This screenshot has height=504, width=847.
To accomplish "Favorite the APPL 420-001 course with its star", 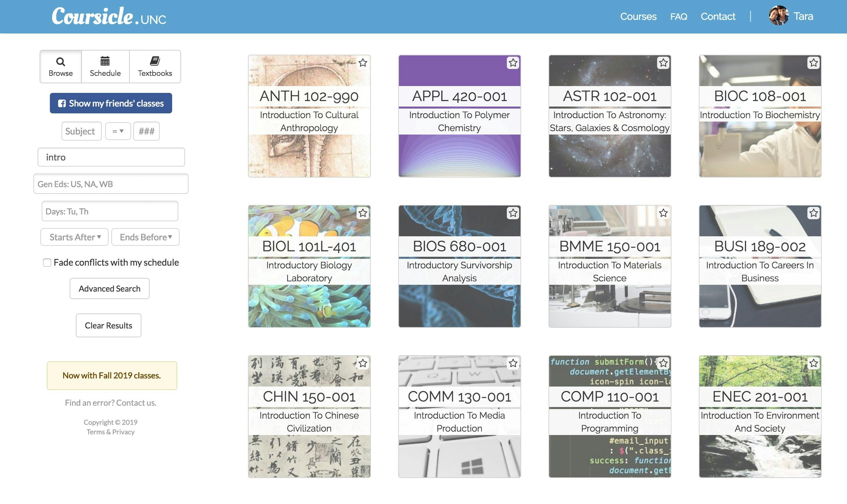I will tap(513, 63).
